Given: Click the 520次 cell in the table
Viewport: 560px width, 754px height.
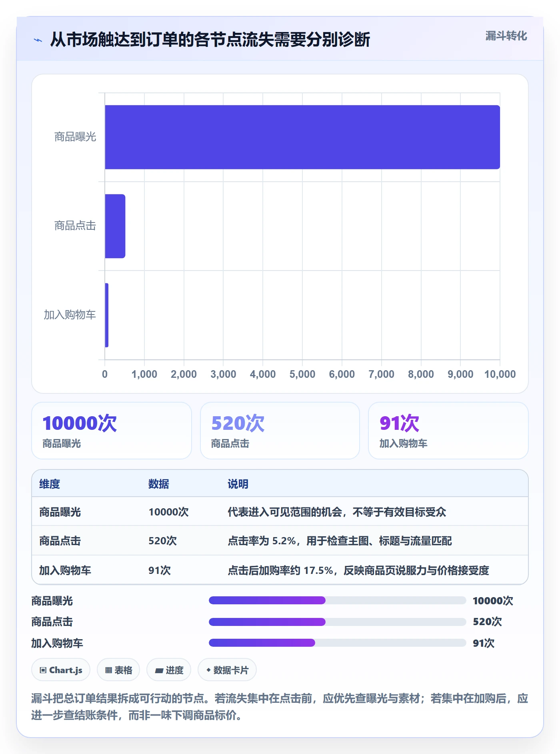Looking at the screenshot, I should click(162, 541).
